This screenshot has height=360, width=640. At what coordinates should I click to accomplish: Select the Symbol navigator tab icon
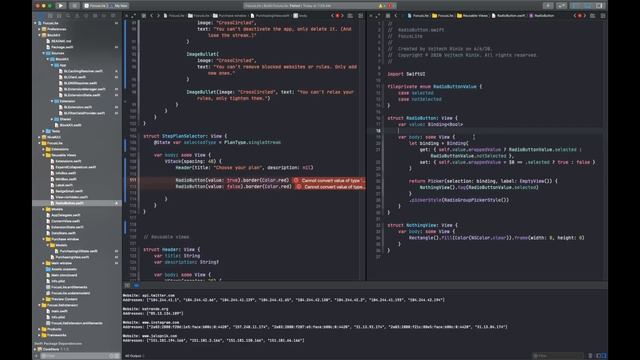point(59,16)
